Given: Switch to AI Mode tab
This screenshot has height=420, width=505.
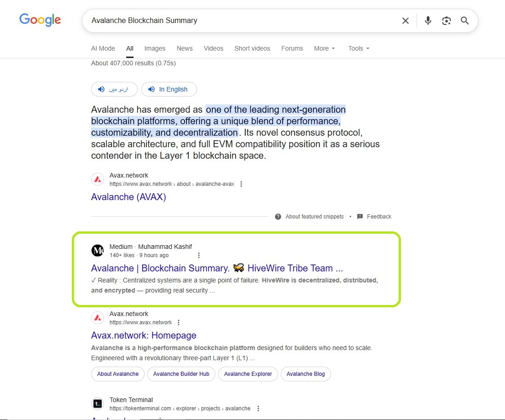Looking at the screenshot, I should pos(103,48).
